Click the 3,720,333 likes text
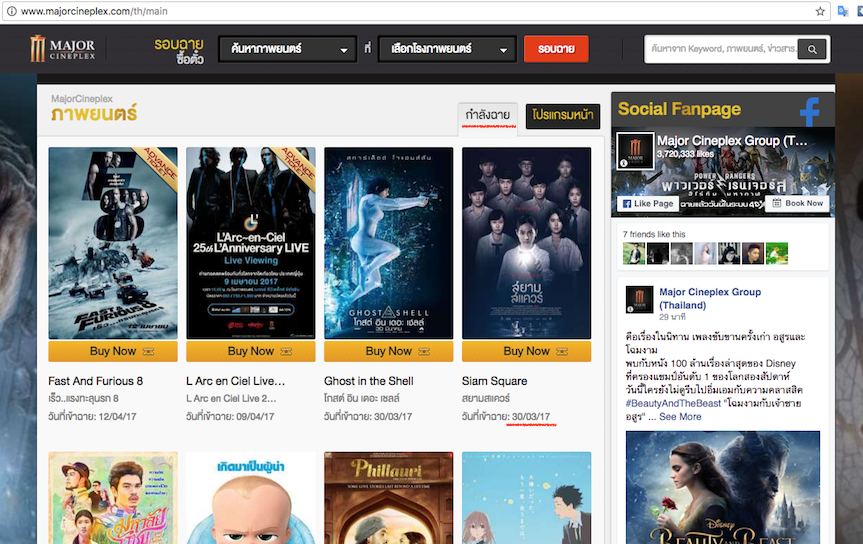This screenshot has height=544, width=863. point(685,154)
